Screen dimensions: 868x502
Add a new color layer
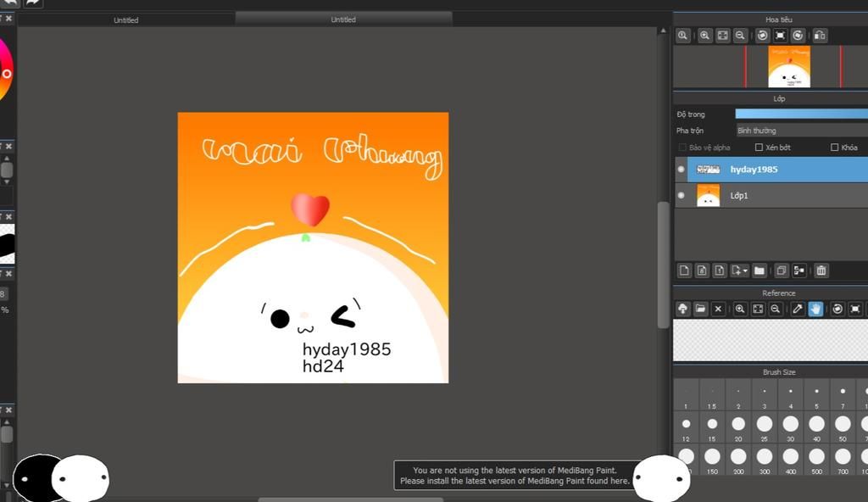point(684,271)
